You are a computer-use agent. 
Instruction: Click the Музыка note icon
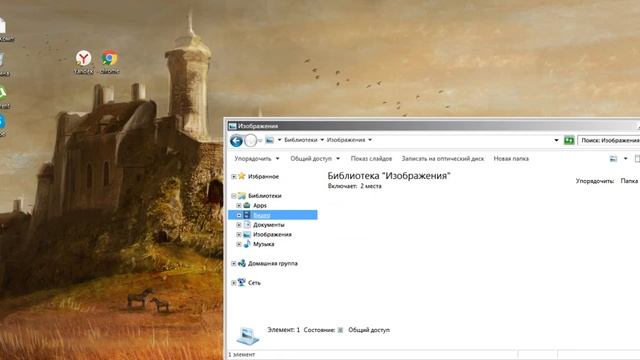click(x=247, y=244)
